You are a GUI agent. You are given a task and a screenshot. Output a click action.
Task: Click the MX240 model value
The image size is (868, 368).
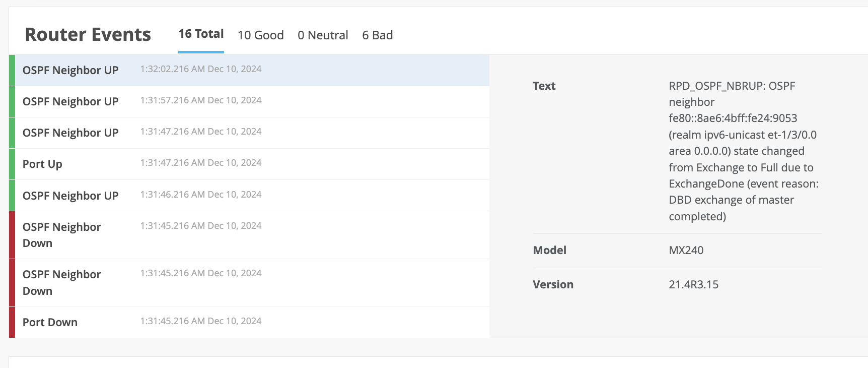[686, 250]
